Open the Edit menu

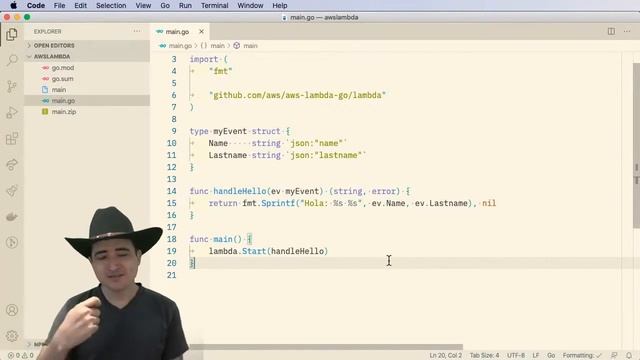coord(80,5)
